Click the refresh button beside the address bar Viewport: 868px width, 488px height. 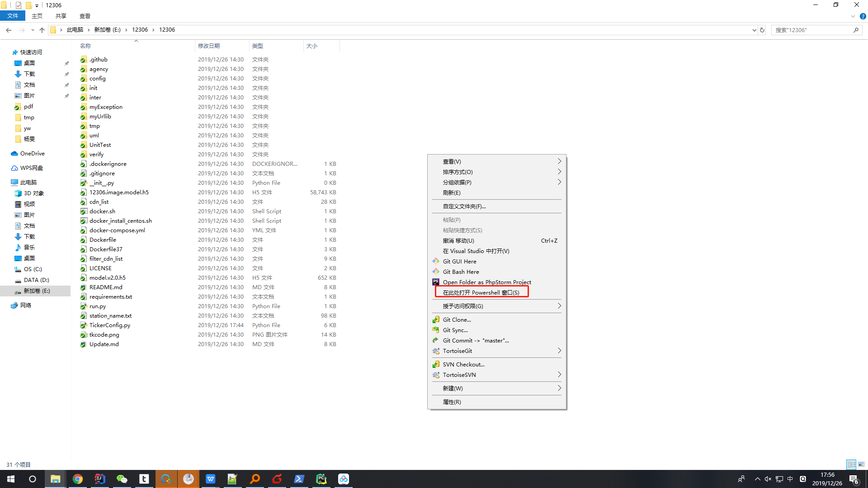[x=762, y=30]
